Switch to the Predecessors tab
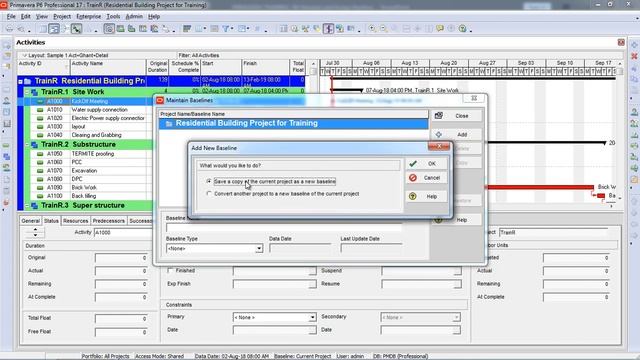This screenshot has height=360, width=640. pyautogui.click(x=109, y=221)
